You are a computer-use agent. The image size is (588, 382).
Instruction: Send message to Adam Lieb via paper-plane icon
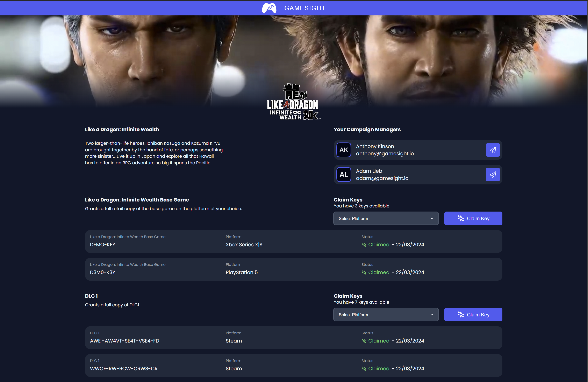(493, 175)
